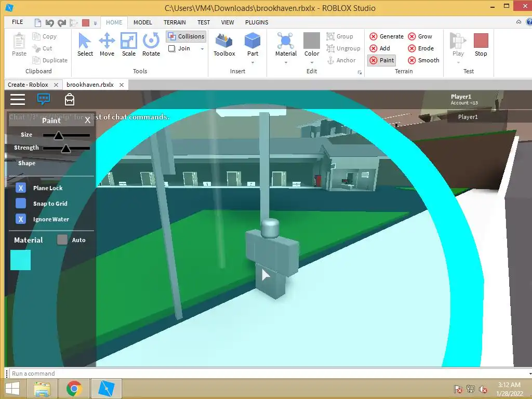Toggle the in-game chat bubble icon

(x=44, y=99)
